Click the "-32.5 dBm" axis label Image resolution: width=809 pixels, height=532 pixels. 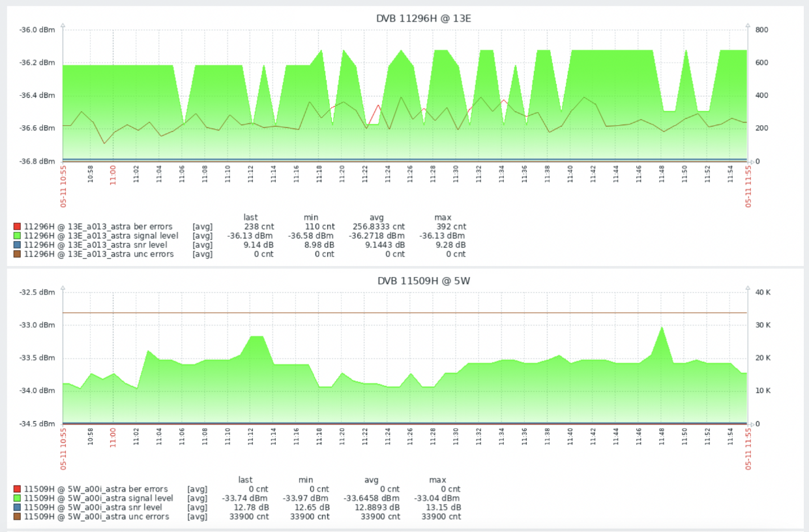tap(37, 293)
